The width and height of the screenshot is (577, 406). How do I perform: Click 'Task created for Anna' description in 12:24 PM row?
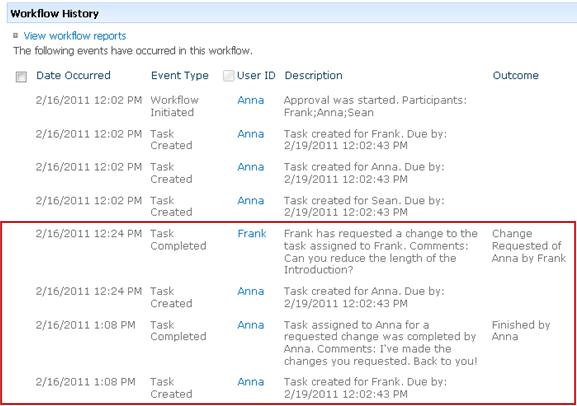click(x=364, y=297)
